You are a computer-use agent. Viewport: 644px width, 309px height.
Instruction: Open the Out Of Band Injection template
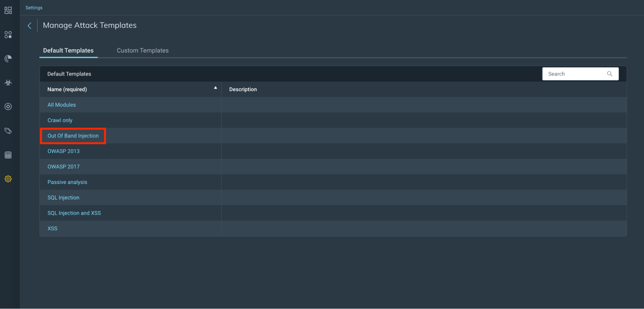tap(73, 136)
